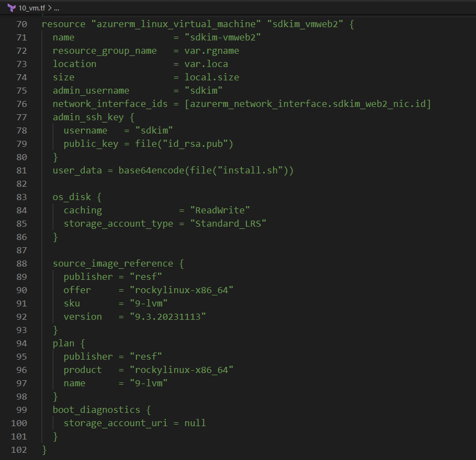
Task: Click the user_data attribute
Action: (x=78, y=171)
